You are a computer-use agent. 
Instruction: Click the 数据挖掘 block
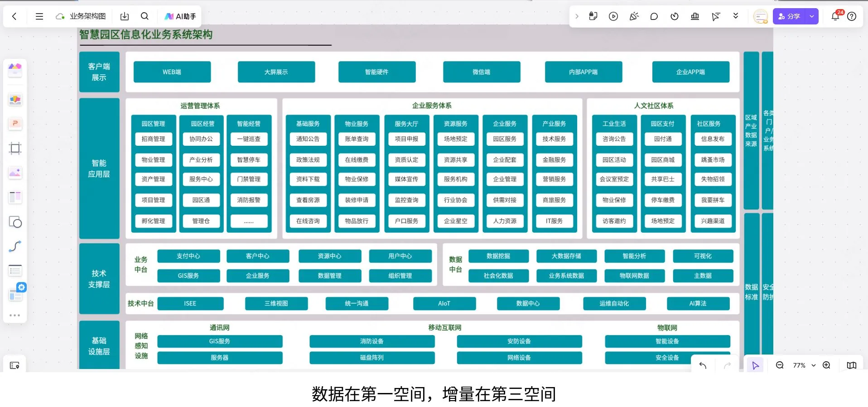pyautogui.click(x=498, y=256)
